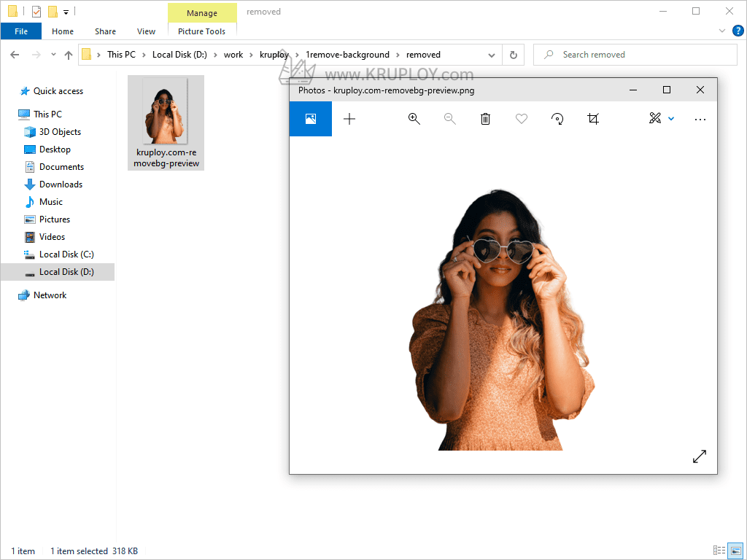The width and height of the screenshot is (747, 560).
Task: Open Local Disk (C:) in sidebar
Action: tap(66, 254)
